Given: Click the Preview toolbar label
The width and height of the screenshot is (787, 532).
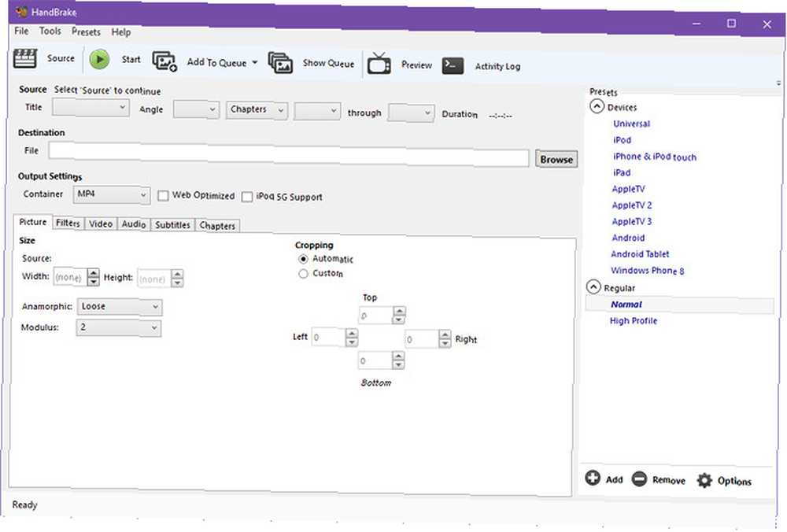Looking at the screenshot, I should click(x=416, y=65).
